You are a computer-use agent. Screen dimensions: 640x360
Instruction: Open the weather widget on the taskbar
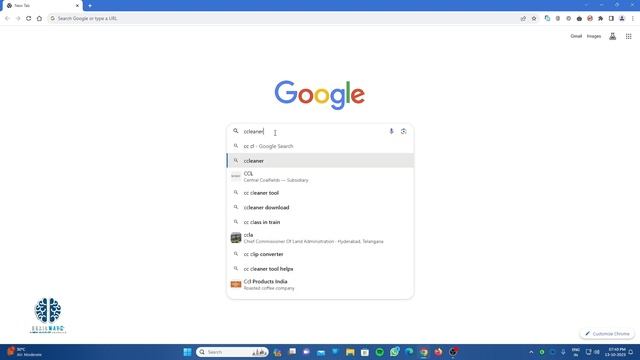[24, 352]
